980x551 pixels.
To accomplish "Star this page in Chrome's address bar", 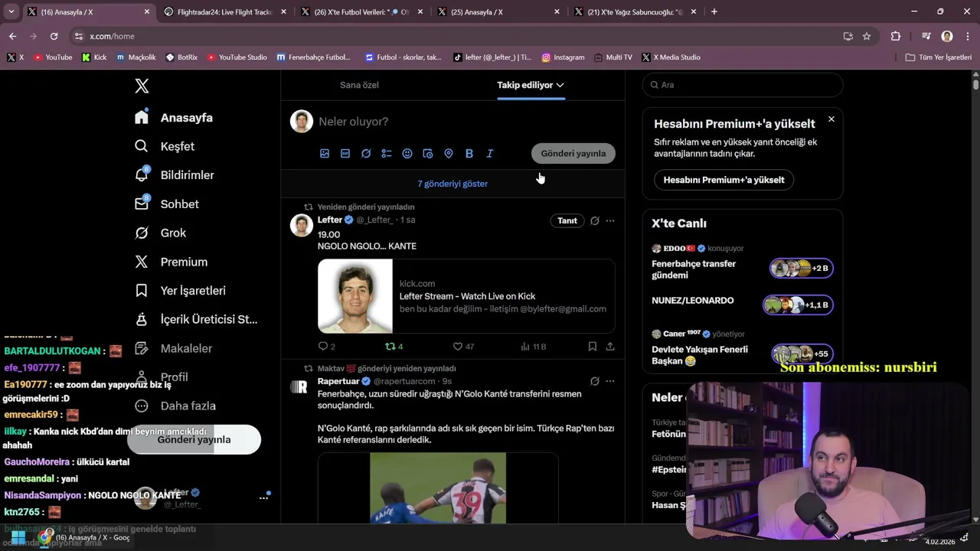I will (867, 36).
